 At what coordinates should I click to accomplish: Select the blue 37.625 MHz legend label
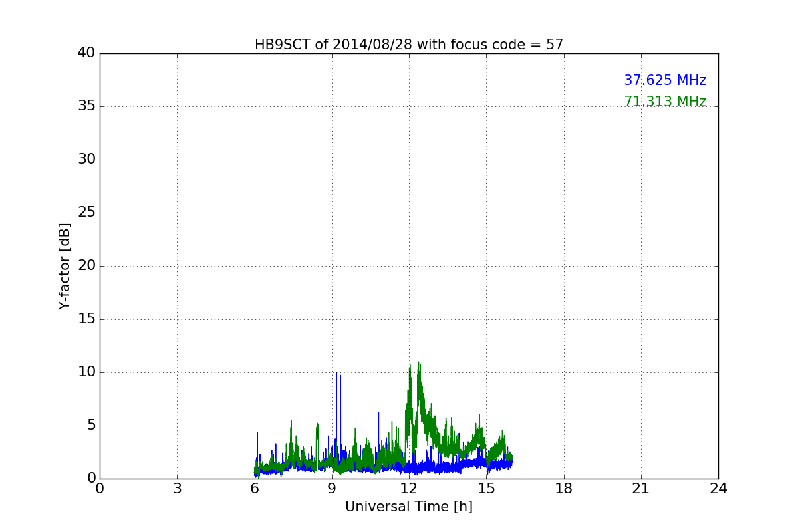(x=665, y=80)
